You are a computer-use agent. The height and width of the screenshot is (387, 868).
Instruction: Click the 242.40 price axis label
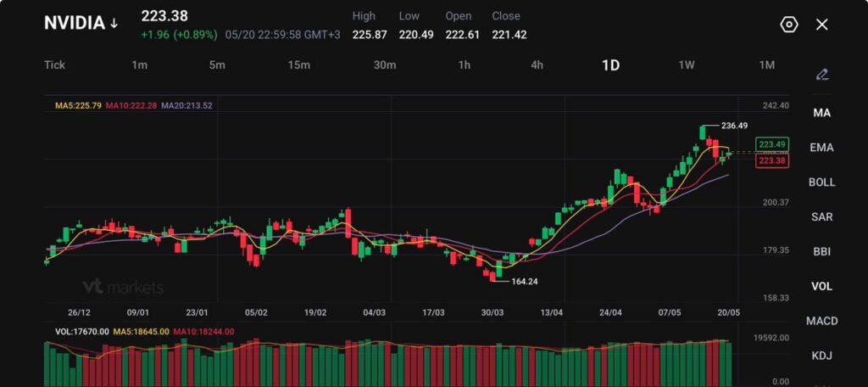(776, 105)
